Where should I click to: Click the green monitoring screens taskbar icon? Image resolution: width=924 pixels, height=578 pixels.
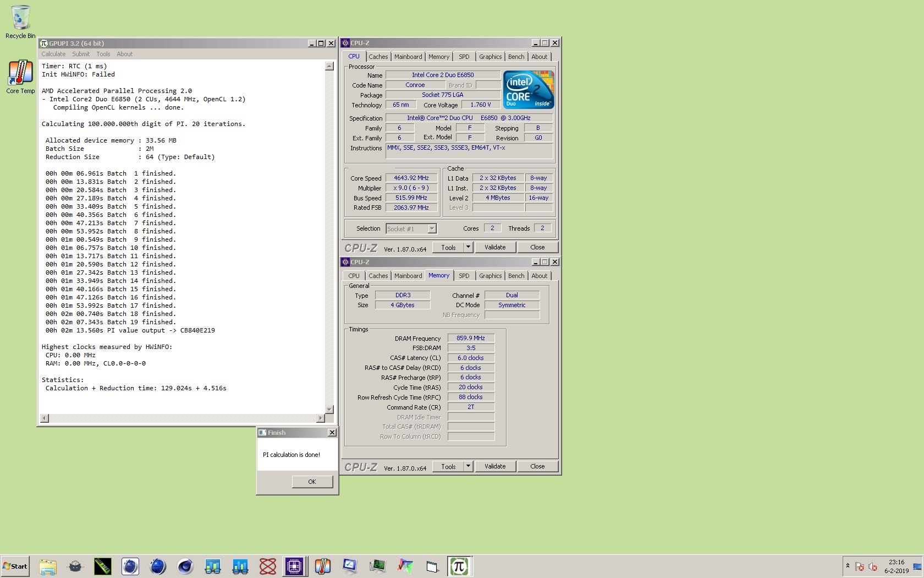378,566
